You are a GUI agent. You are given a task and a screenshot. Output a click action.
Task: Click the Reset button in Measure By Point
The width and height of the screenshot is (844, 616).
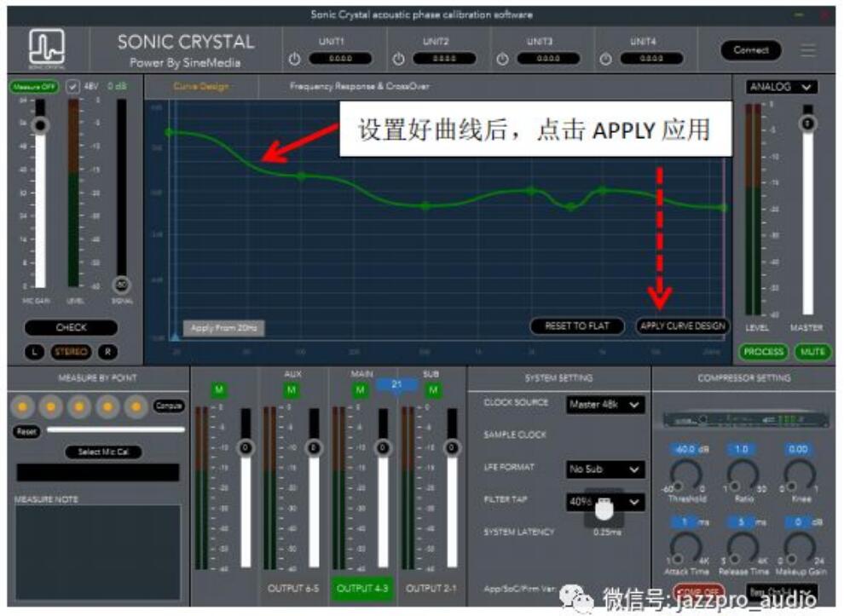pos(26,431)
